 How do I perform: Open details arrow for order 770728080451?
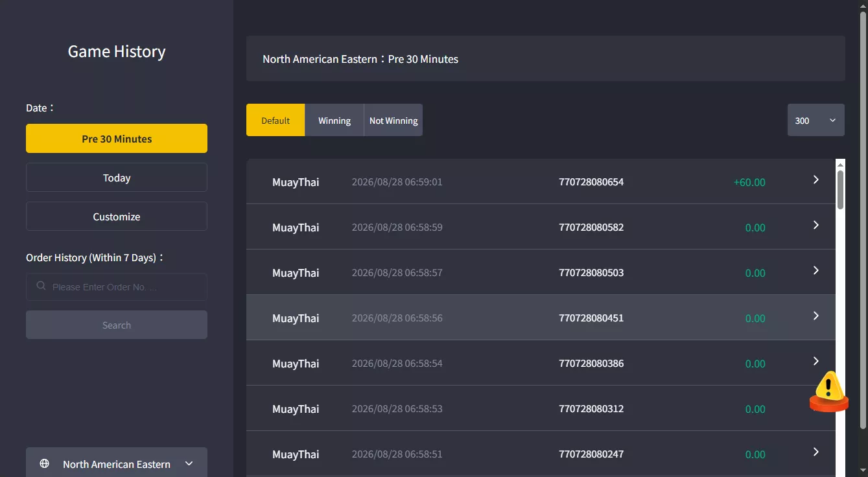coord(816,316)
